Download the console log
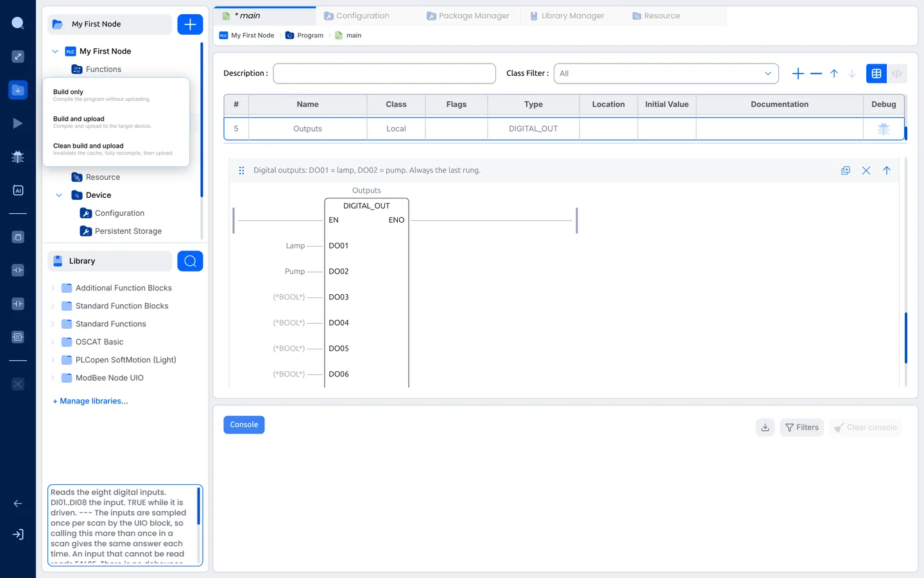This screenshot has height=578, width=924. [765, 427]
